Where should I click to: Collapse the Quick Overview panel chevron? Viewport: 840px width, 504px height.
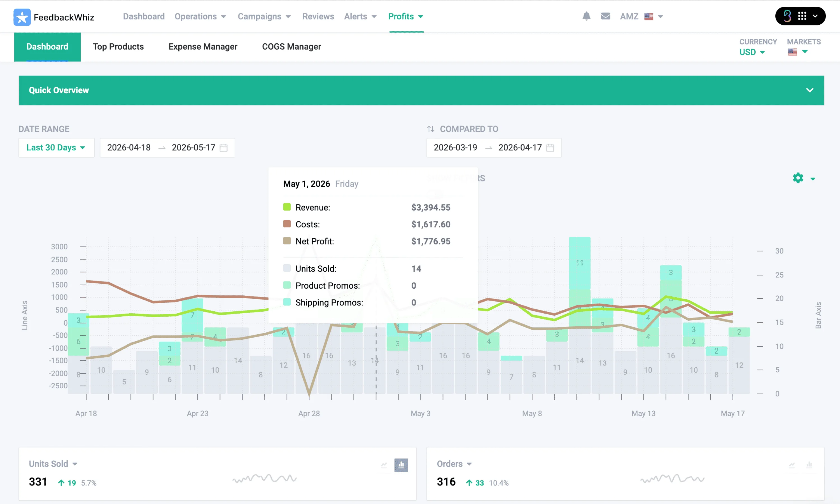pyautogui.click(x=810, y=90)
